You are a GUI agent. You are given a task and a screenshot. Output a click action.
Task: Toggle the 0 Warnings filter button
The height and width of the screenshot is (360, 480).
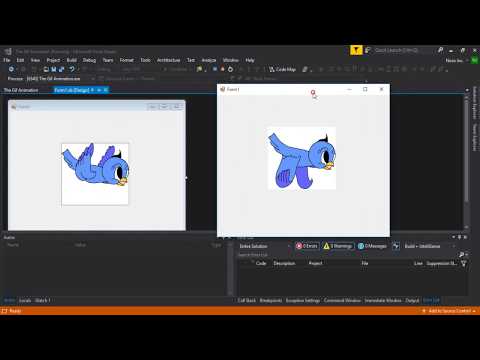click(x=338, y=246)
